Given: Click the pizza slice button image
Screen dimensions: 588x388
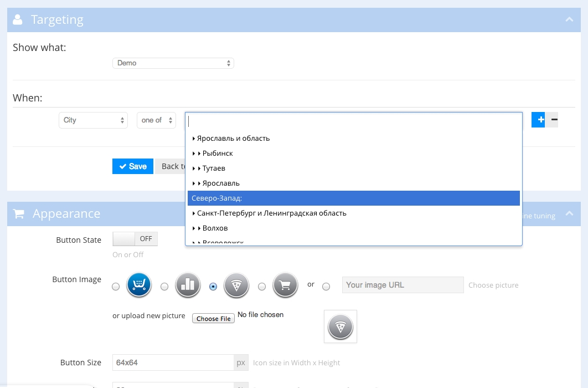Looking at the screenshot, I should click(x=236, y=285).
